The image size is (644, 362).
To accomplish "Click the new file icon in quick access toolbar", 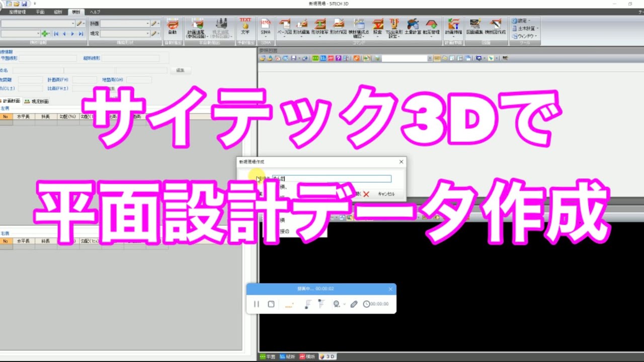I will click(9, 4).
